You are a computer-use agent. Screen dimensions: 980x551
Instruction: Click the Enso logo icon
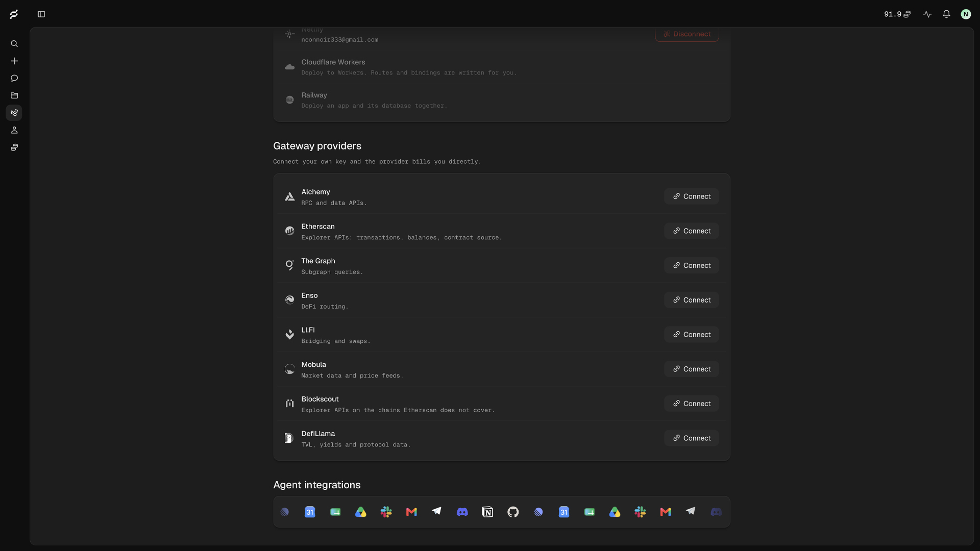pyautogui.click(x=290, y=300)
